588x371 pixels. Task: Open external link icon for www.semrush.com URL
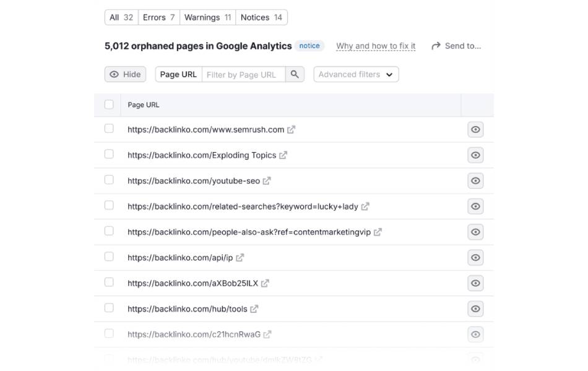[292, 130]
